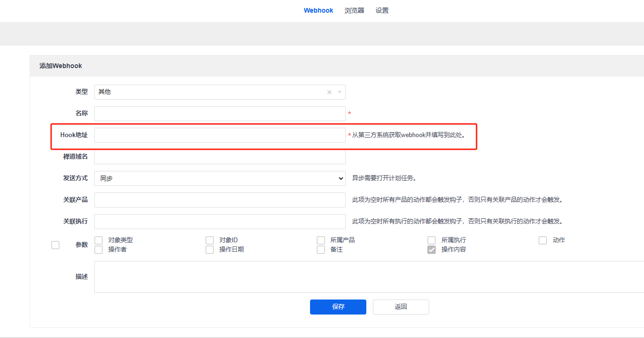
Task: Open the 设置 tab
Action: 382,10
